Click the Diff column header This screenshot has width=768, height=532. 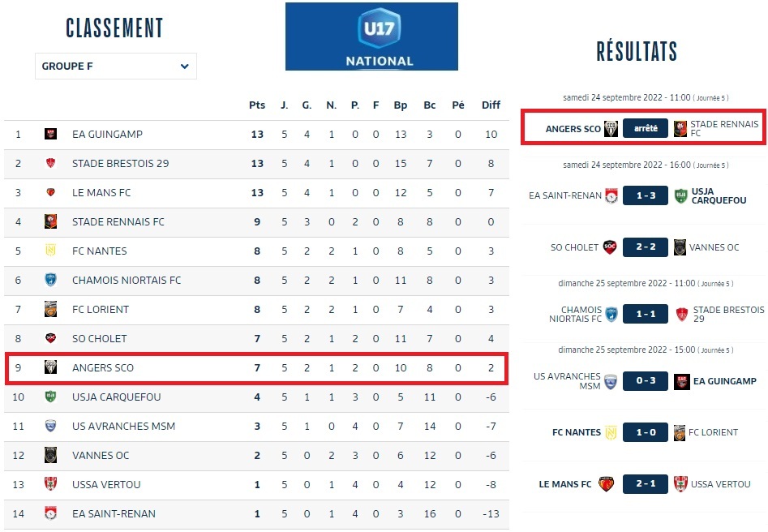pos(491,105)
